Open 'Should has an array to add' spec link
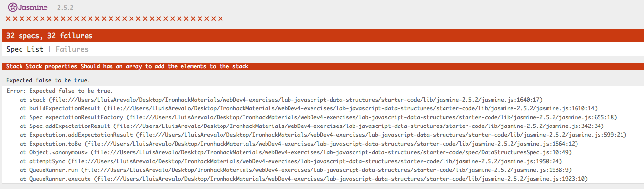Screen dimensions: 644x189 (x=165, y=67)
